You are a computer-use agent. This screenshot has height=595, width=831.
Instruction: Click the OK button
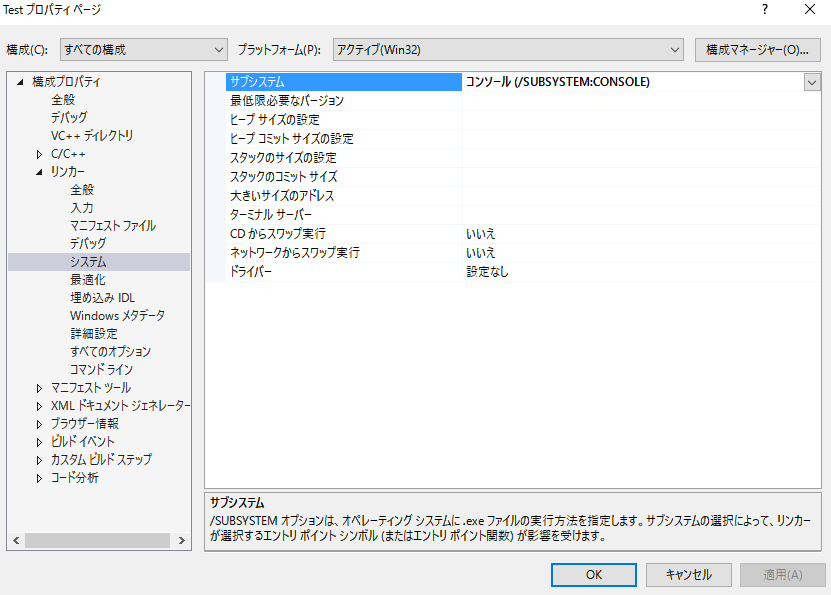(594, 575)
